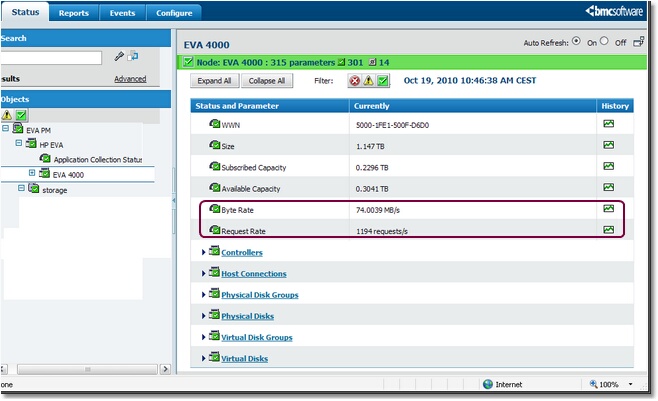Select HP EVA in the objects tree
This screenshot has width=658, height=401.
[x=51, y=145]
